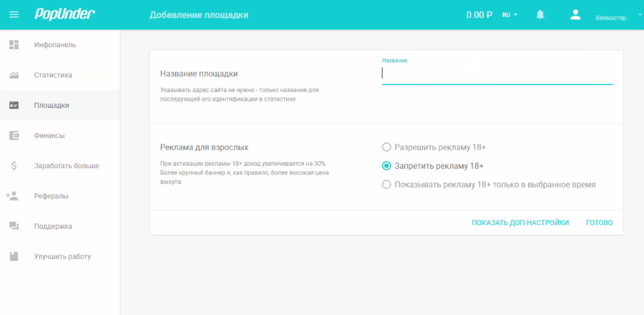Viewport: 644px width, 315px height.
Task: Choose show 18+ ads only at selected time
Action: point(386,185)
